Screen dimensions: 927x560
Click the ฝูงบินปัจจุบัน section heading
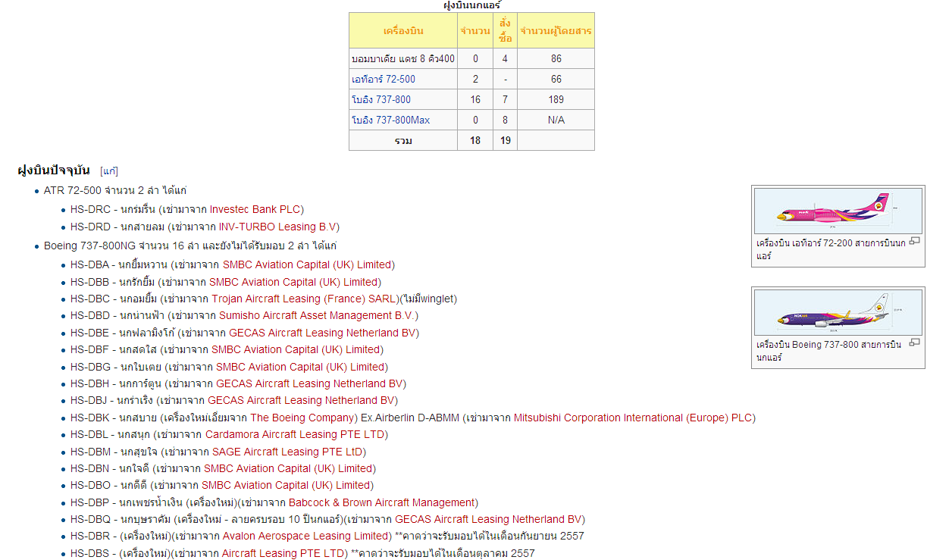click(54, 170)
